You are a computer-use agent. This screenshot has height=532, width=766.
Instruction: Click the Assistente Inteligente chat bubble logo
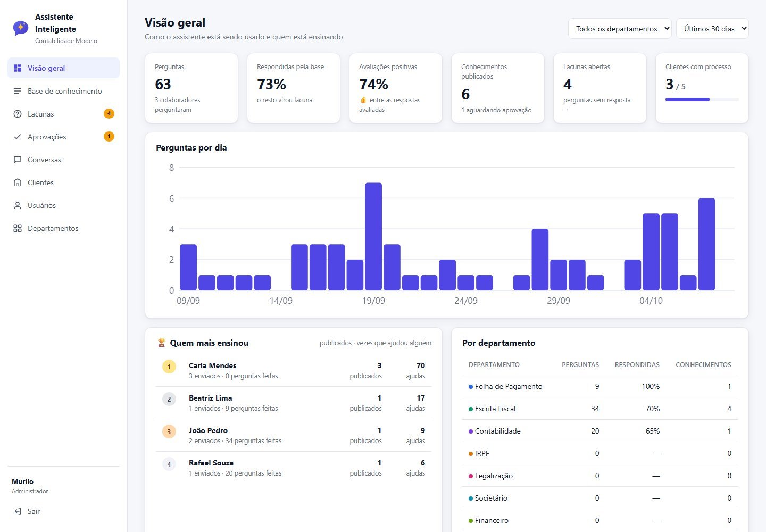pyautogui.click(x=21, y=28)
